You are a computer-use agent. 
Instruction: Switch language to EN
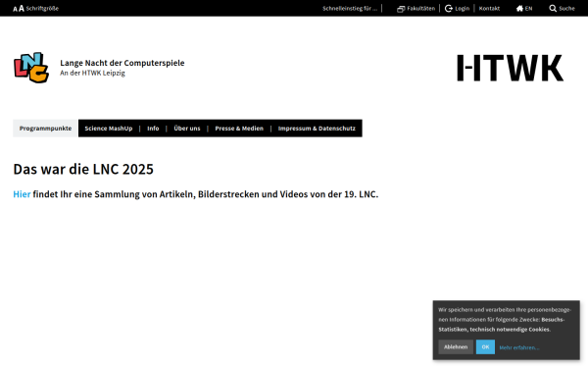point(529,8)
